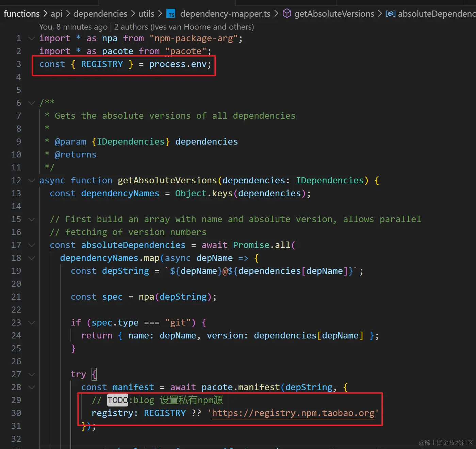Collapse the Promise.all block at line 17
This screenshot has width=476, height=449.
coord(31,245)
